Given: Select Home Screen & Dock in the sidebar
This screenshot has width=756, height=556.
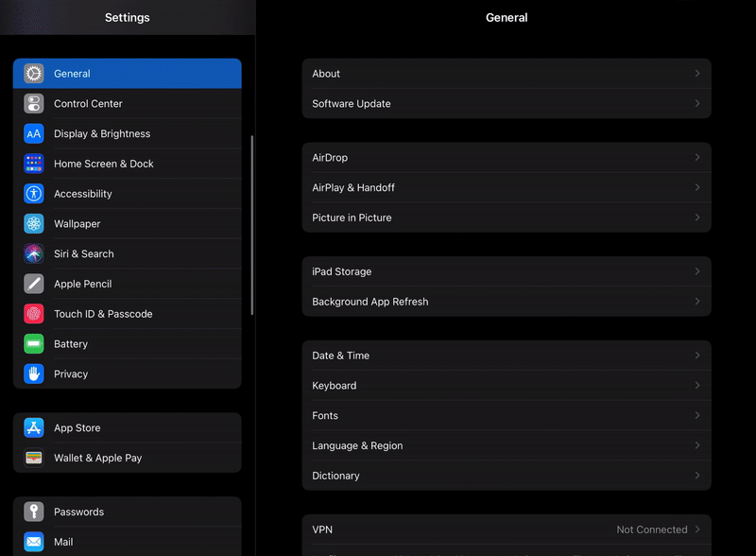Looking at the screenshot, I should [128, 164].
